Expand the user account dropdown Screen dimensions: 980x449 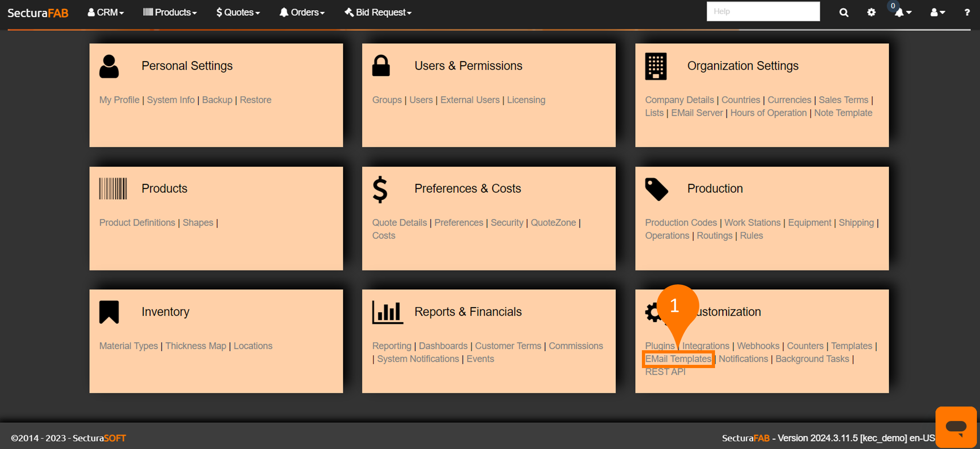point(937,13)
